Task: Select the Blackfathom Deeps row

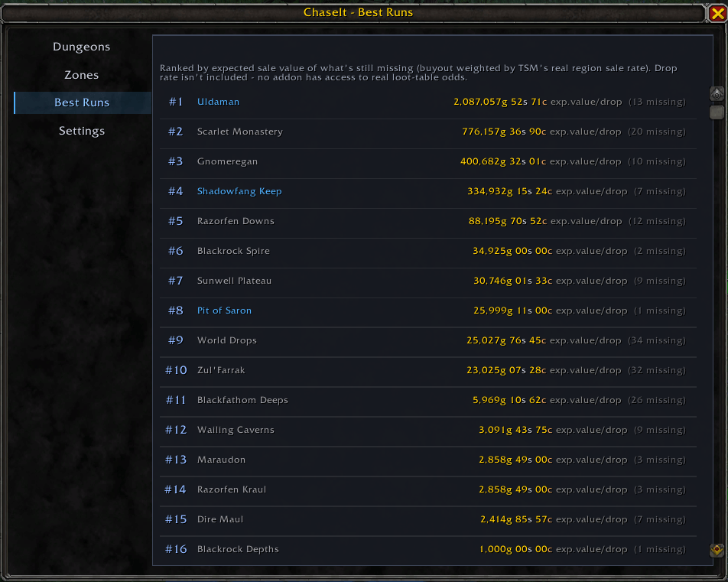Action: point(427,400)
